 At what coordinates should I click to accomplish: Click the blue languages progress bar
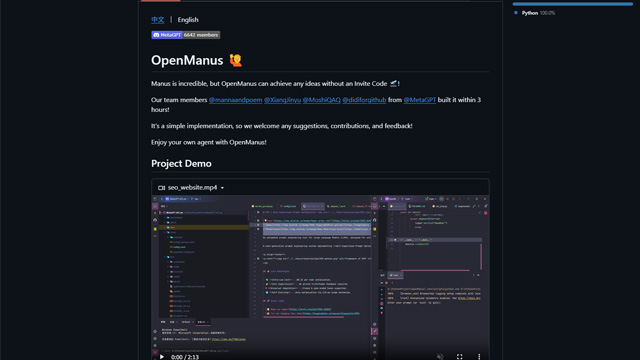click(x=573, y=4)
